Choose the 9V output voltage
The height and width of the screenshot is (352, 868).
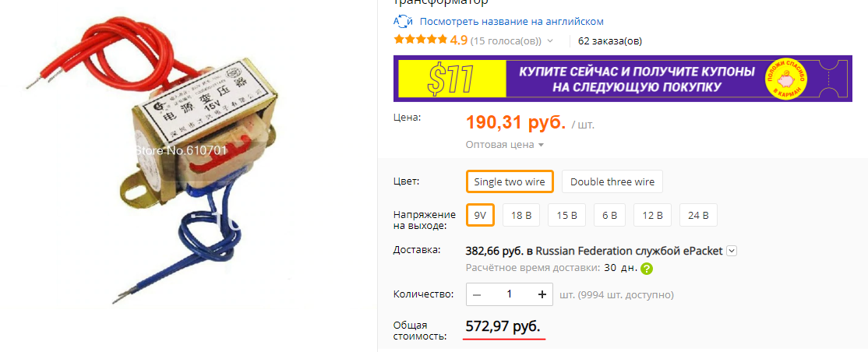pos(480,215)
